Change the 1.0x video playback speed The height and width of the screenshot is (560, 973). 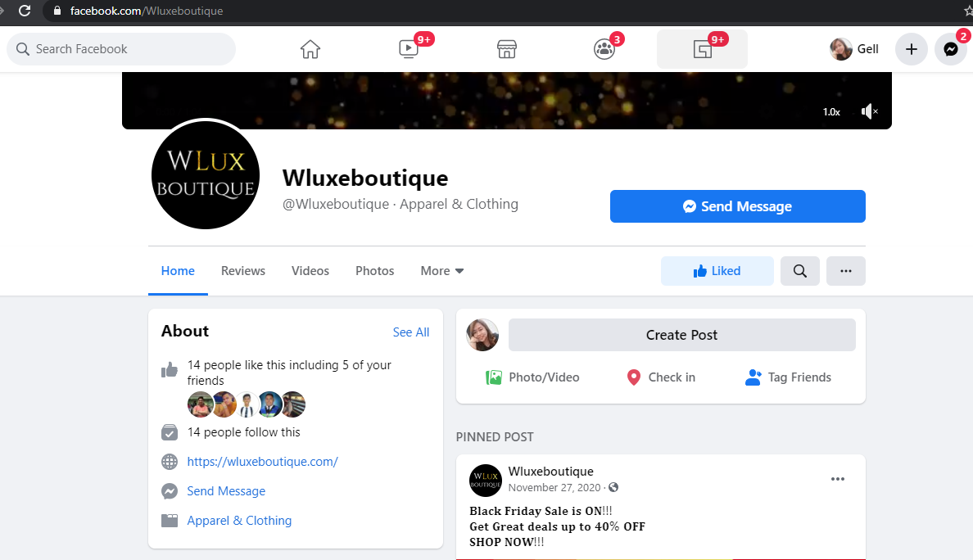click(x=830, y=111)
